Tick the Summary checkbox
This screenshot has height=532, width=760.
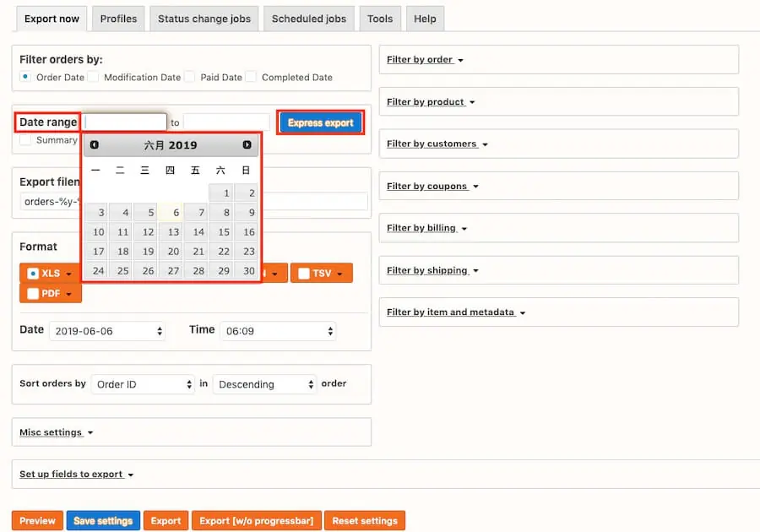25,140
